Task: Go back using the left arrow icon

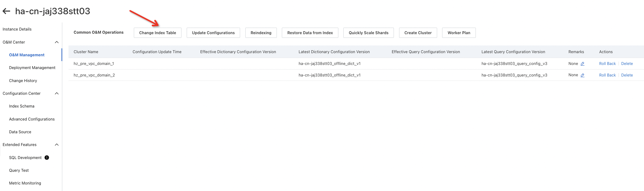Action: 6,11
